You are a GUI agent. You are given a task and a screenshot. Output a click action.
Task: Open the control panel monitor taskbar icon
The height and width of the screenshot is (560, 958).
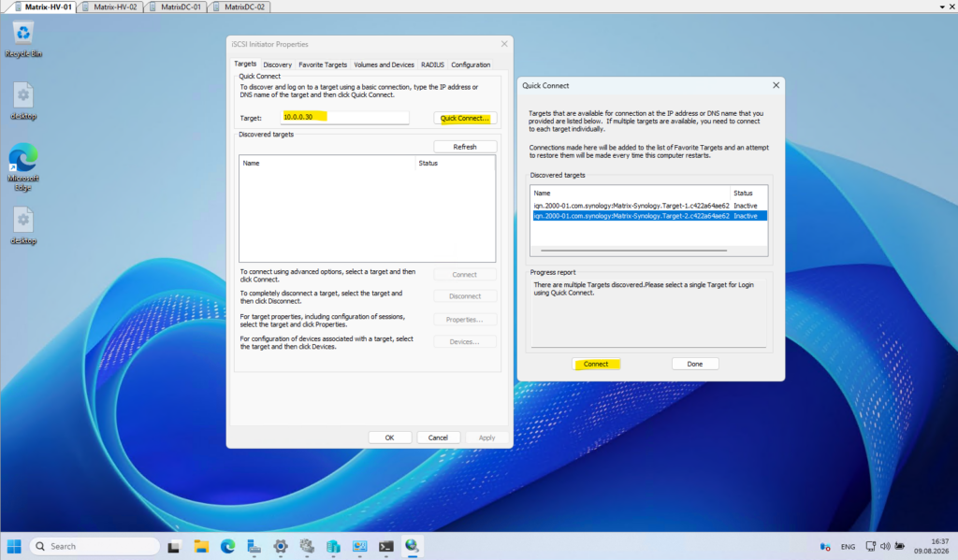(359, 547)
